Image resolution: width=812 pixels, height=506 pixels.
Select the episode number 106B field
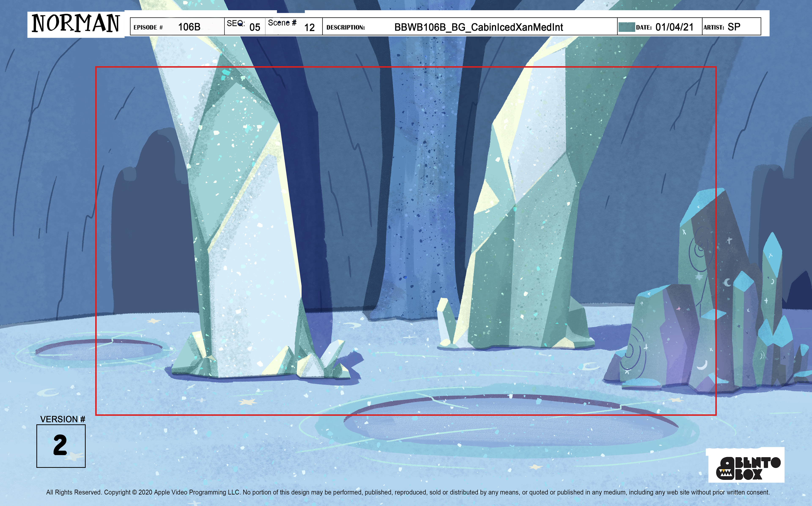(189, 27)
